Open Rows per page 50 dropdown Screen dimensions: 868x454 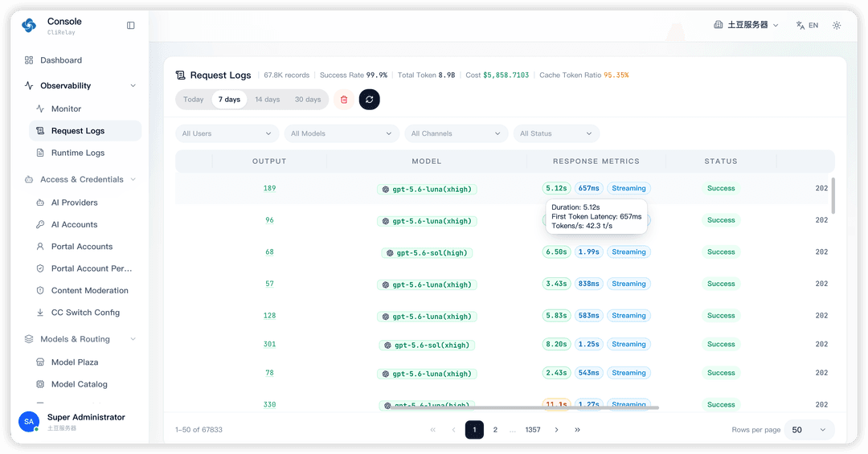click(x=809, y=430)
